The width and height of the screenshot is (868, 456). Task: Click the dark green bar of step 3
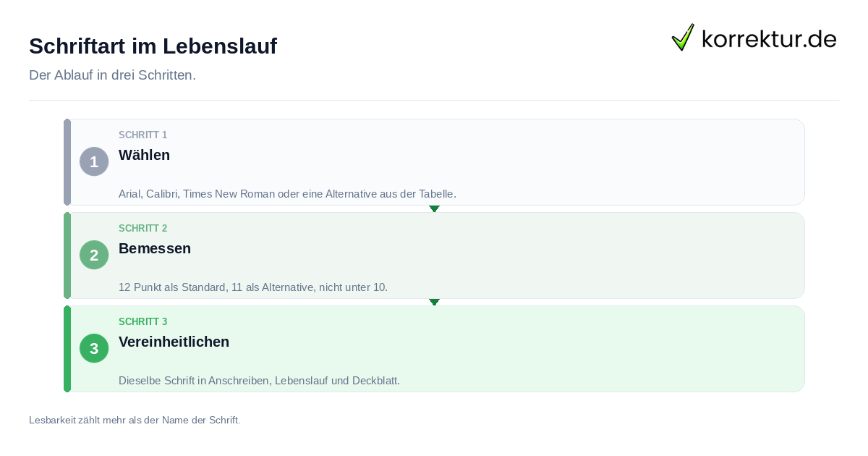point(67,349)
